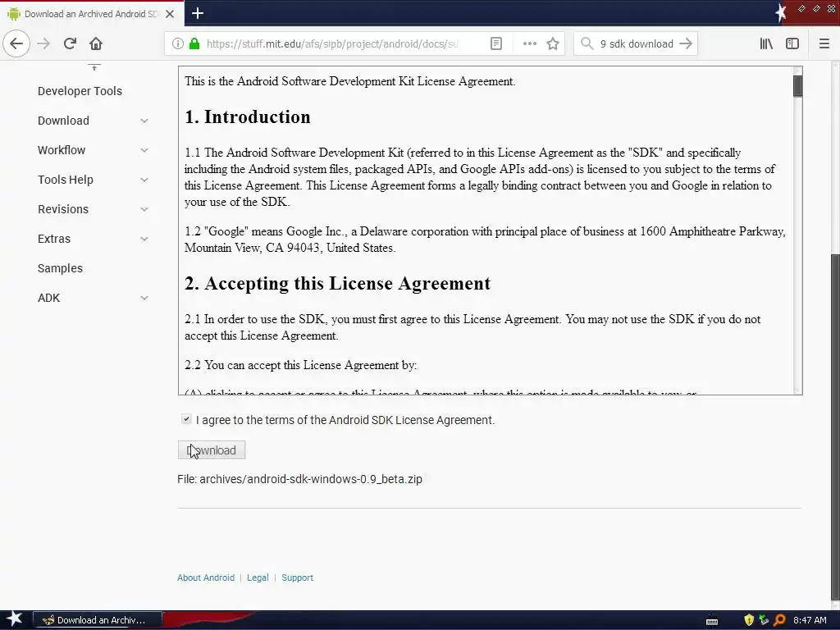
Task: Open Samples in sidebar
Action: pos(60,268)
